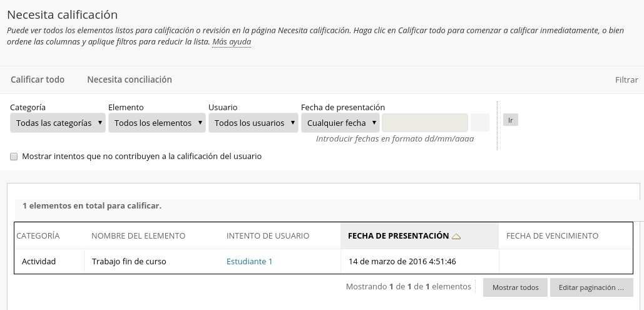Viewport: 644px width, 310px height.
Task: Expand the Elemento dropdown list
Action: pyautogui.click(x=157, y=123)
